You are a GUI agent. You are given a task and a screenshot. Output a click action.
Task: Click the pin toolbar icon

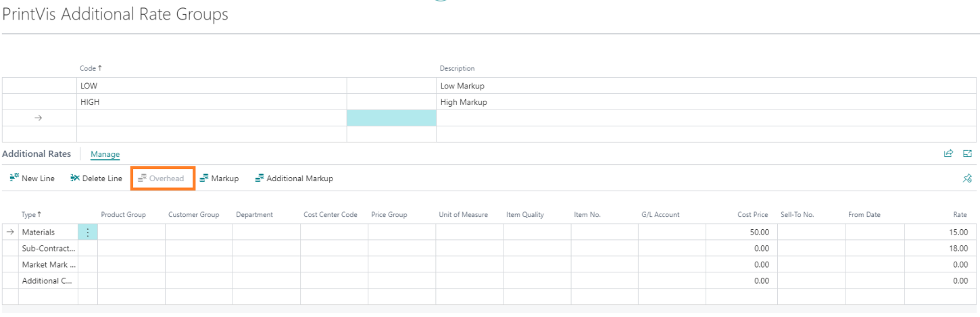[x=967, y=178]
